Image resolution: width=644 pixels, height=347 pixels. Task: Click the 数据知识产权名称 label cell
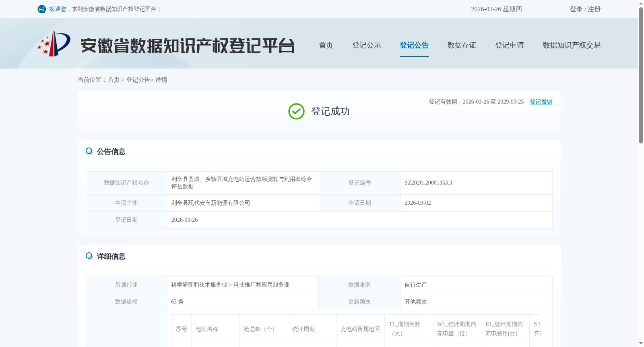coord(126,183)
